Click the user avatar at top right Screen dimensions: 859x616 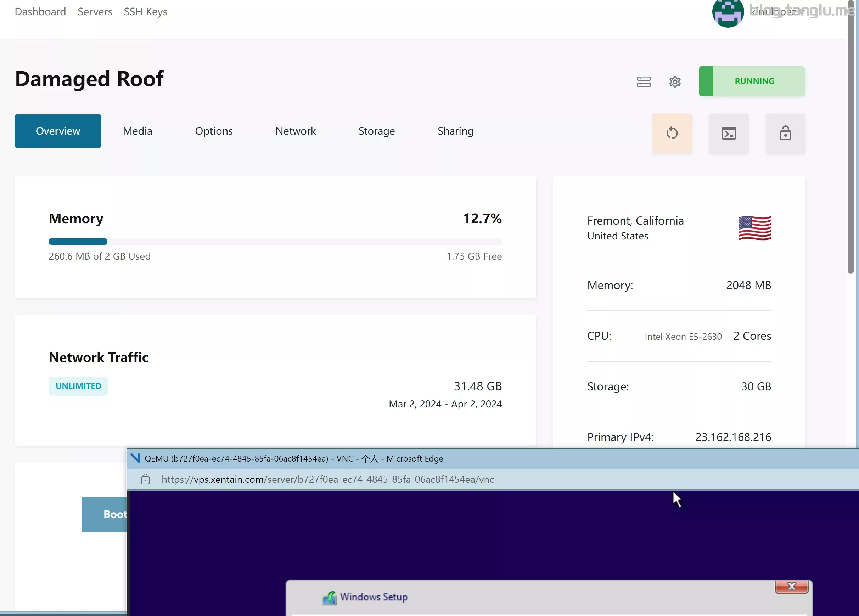coord(727,13)
